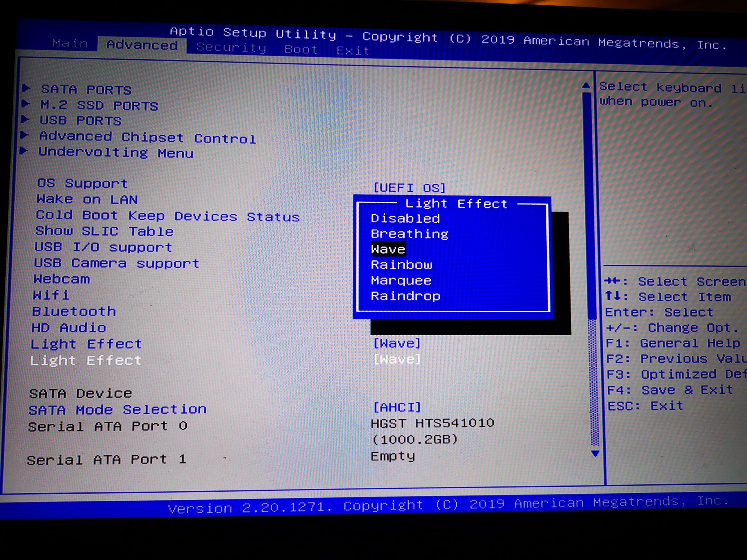The image size is (747, 560).
Task: Click the up-down arrows Select Item icon
Action: 613,296
